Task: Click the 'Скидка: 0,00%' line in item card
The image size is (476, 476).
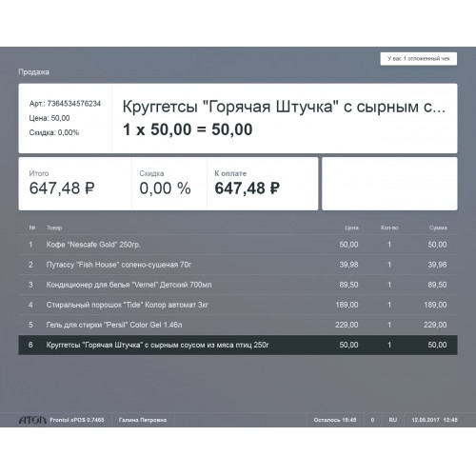Action: [54, 132]
